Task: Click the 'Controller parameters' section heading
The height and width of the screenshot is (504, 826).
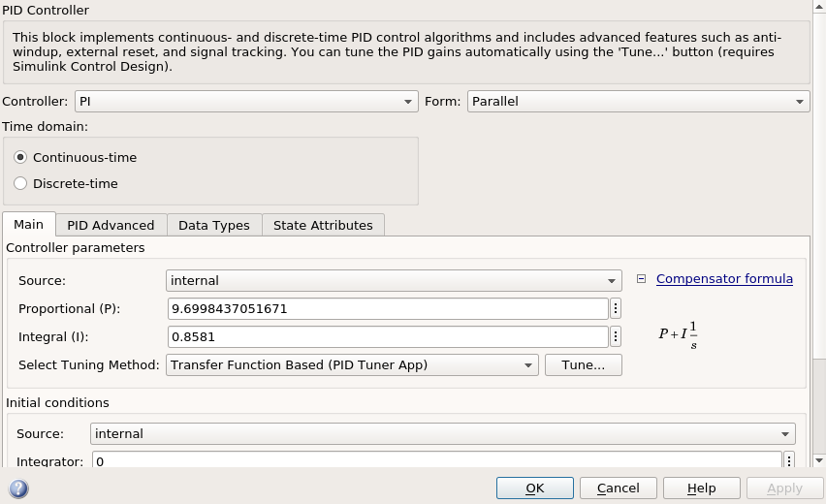Action: pos(76,247)
